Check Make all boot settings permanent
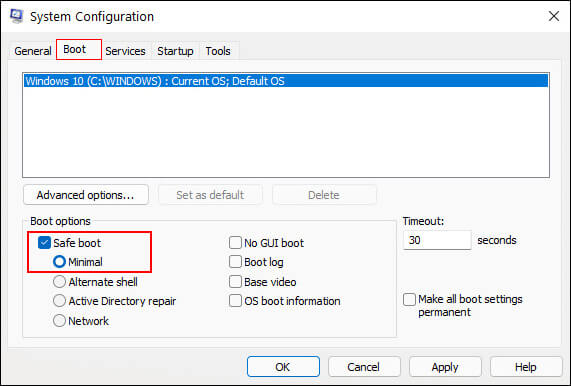 [409, 300]
